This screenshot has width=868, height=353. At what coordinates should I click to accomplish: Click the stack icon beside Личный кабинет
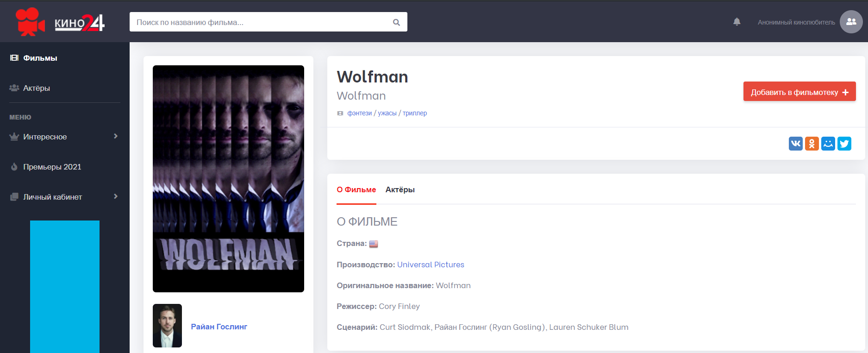tap(14, 197)
